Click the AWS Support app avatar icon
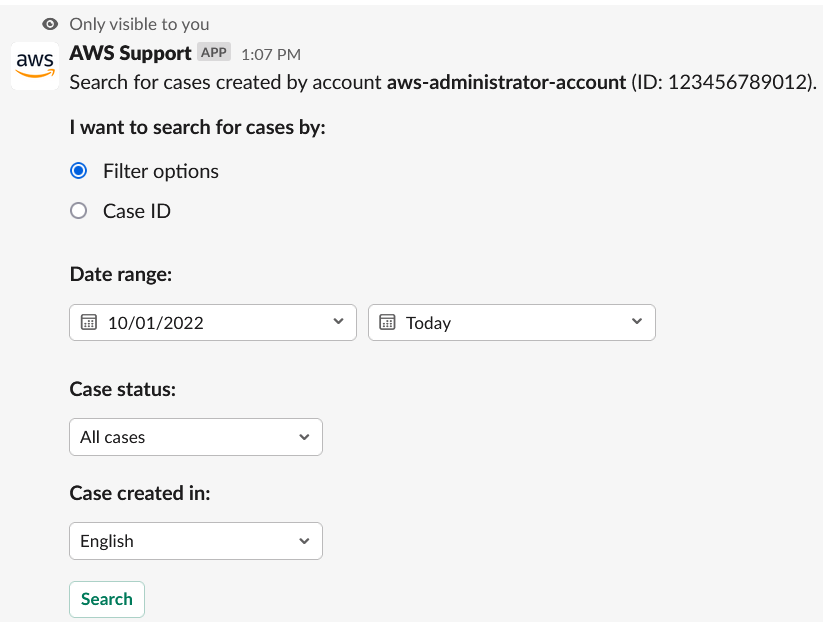 (34, 66)
